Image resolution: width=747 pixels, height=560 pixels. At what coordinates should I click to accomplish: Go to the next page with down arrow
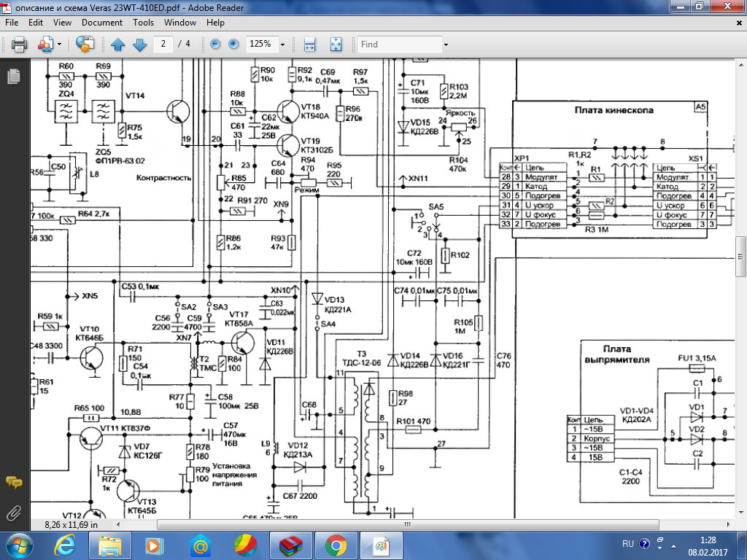139,44
